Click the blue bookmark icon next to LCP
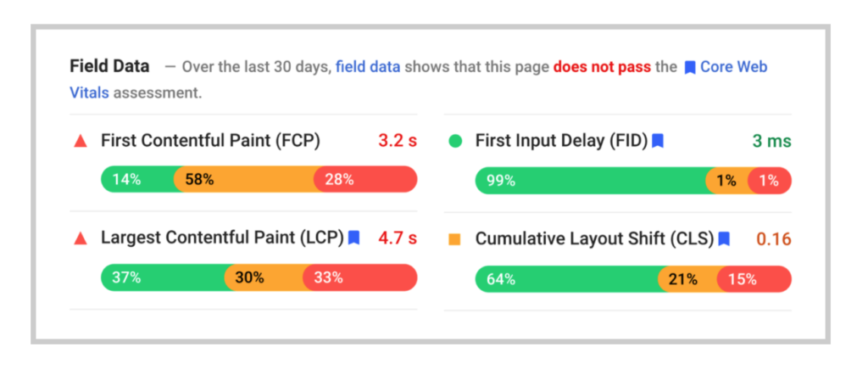 (354, 238)
